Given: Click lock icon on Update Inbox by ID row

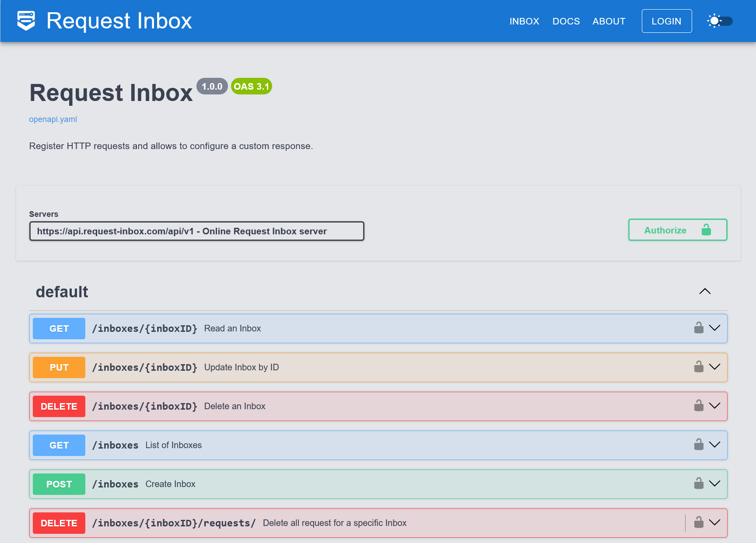Looking at the screenshot, I should click(x=699, y=367).
